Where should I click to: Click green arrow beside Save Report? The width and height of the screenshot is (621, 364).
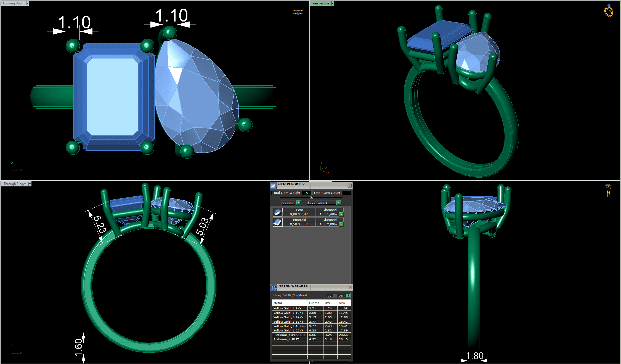[x=339, y=203]
